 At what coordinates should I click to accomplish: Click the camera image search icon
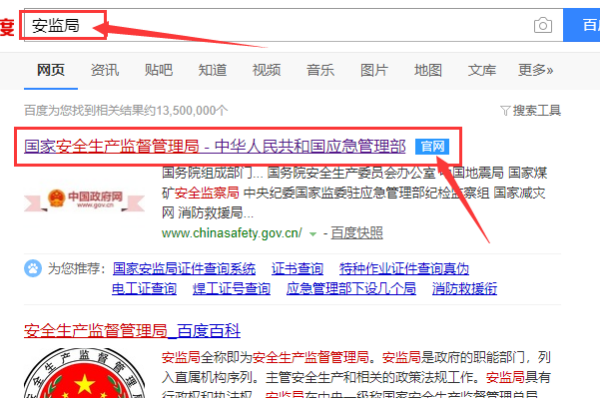pyautogui.click(x=543, y=26)
